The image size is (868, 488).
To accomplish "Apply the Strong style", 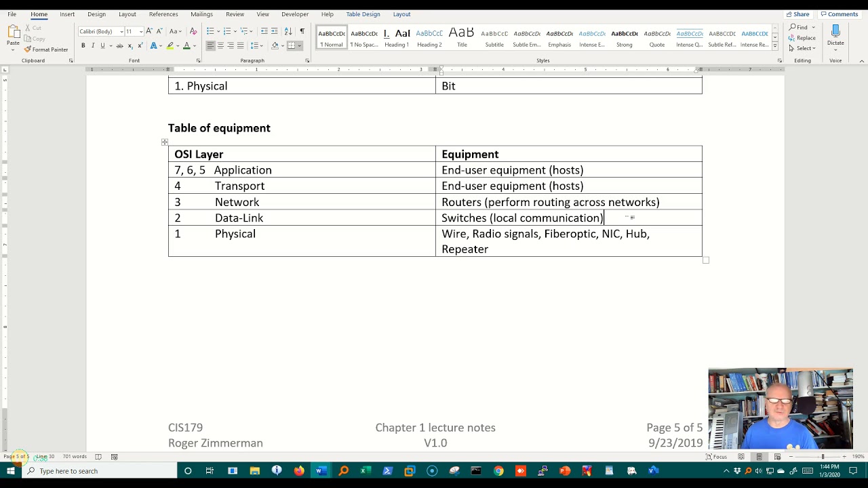I will pos(625,38).
